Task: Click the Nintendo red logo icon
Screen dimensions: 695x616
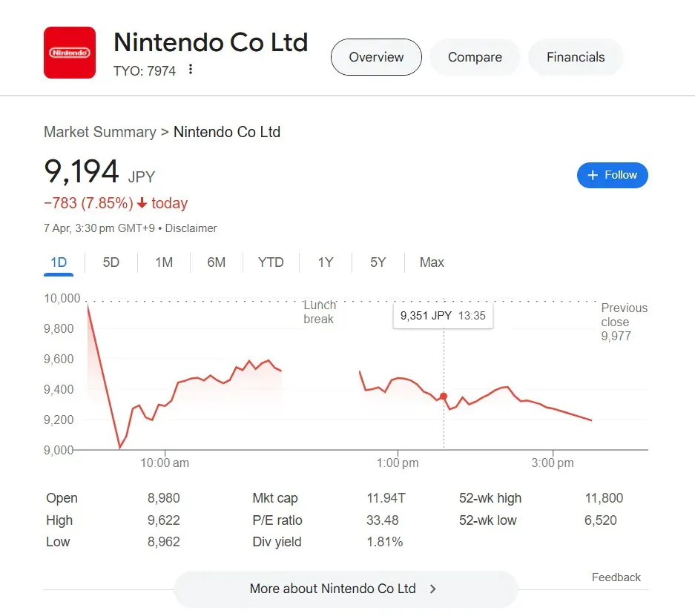Action: point(70,53)
